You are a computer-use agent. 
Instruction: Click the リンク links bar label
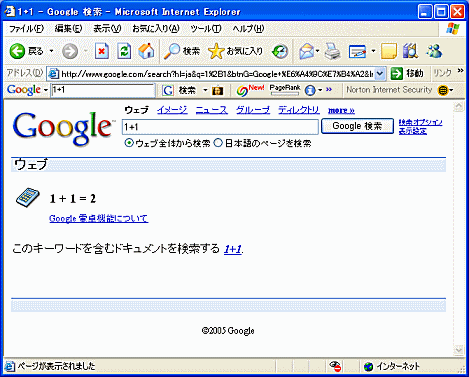coord(442,73)
